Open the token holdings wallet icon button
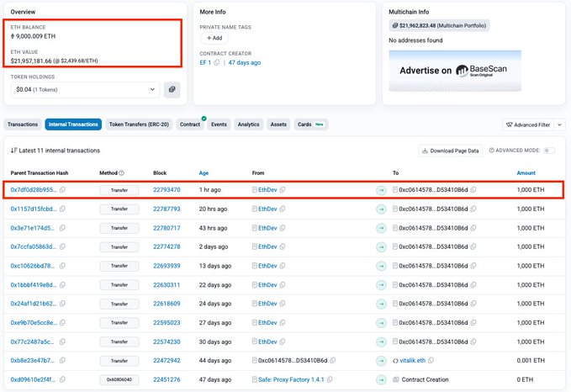Screen dimensions: 571x392 pyautogui.click(x=172, y=88)
